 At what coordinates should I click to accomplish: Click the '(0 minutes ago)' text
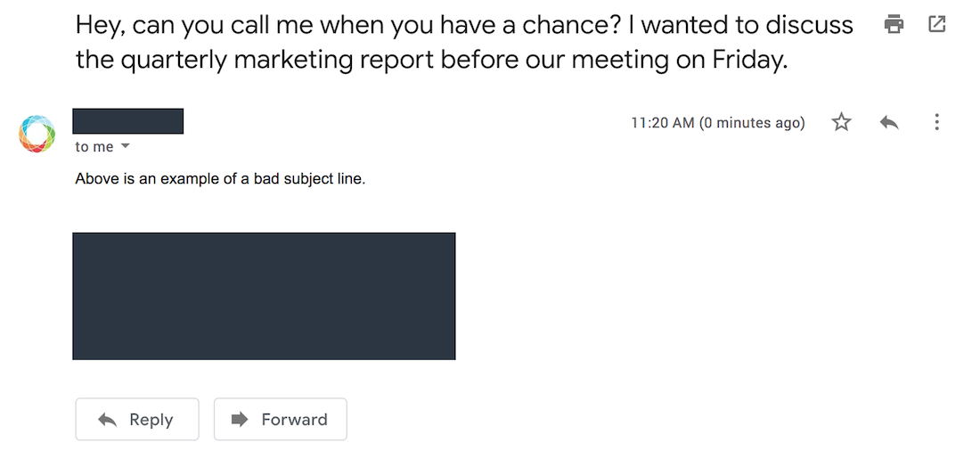tap(752, 123)
